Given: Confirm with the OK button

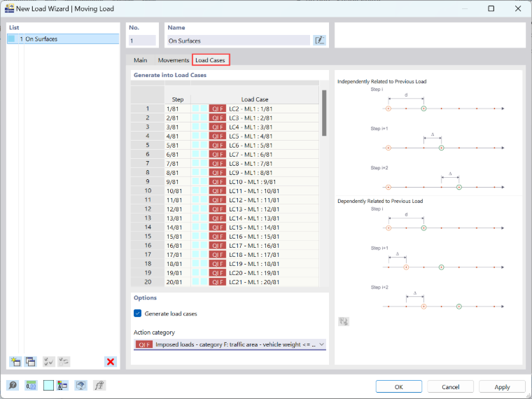Looking at the screenshot, I should pos(399,387).
